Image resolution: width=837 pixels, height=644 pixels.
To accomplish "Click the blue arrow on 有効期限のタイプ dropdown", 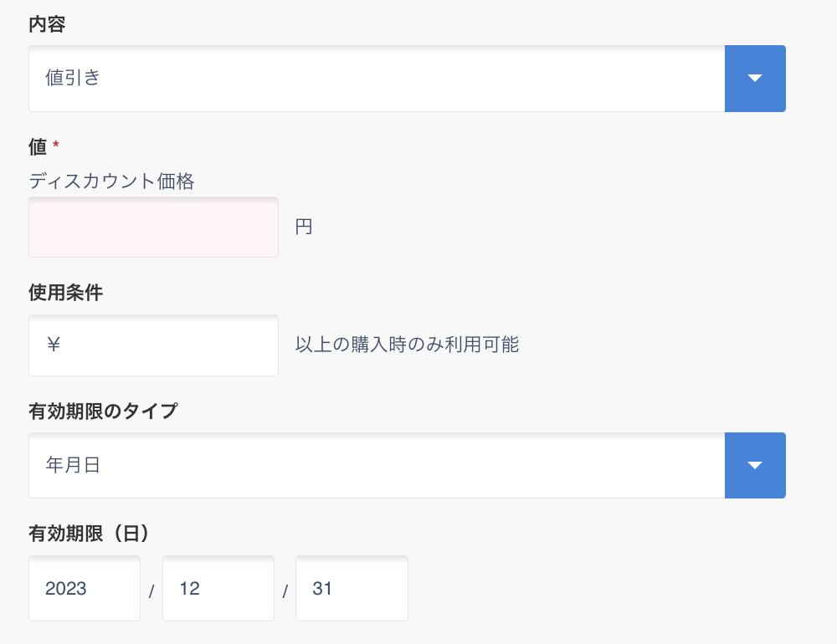I will coord(754,465).
